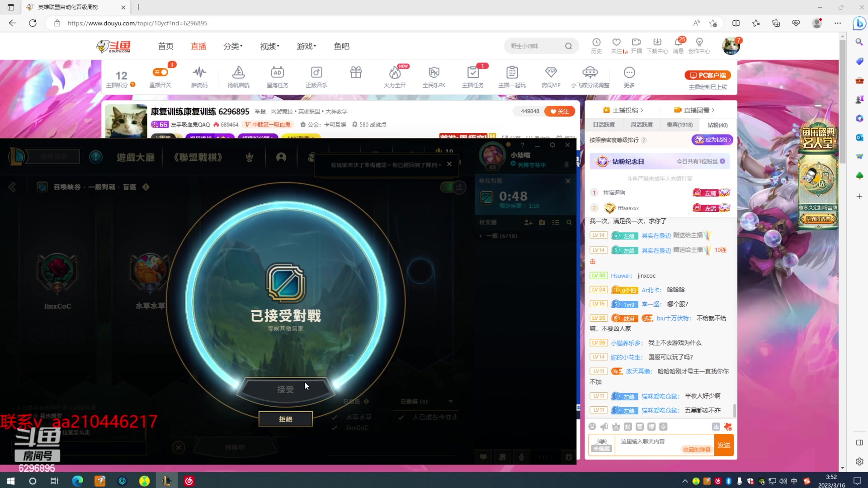
Task: Go to 鱼吧 forum menu item
Action: coord(341,46)
